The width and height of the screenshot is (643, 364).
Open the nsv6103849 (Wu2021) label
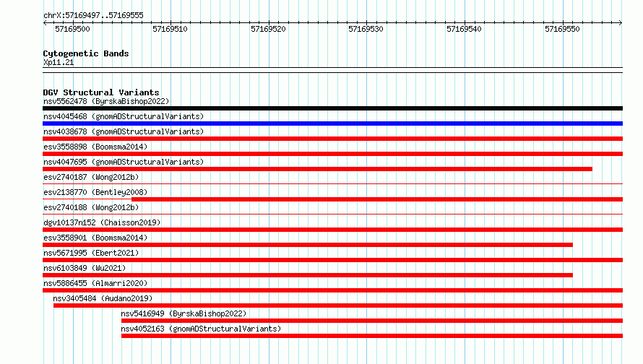[x=85, y=268]
